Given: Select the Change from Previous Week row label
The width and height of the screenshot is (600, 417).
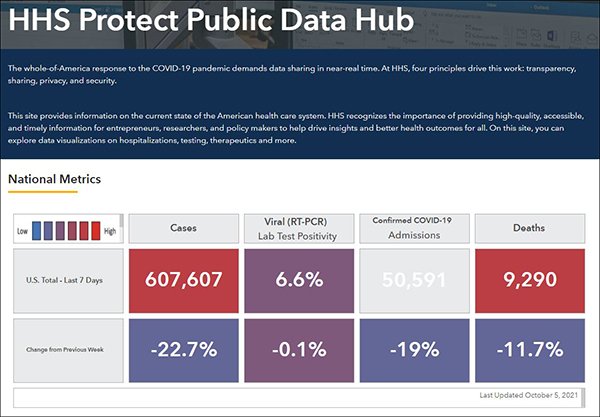Looking at the screenshot, I should click(67, 351).
